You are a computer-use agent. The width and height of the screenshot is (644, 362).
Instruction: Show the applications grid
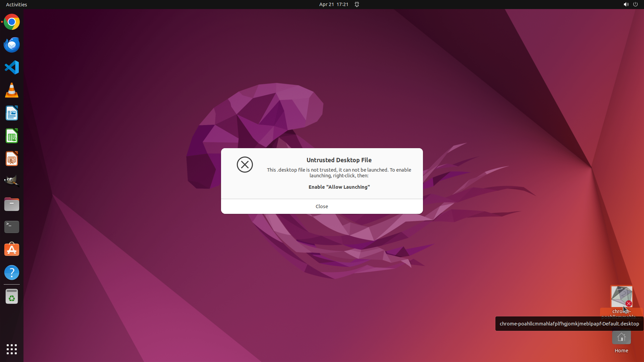pyautogui.click(x=12, y=349)
